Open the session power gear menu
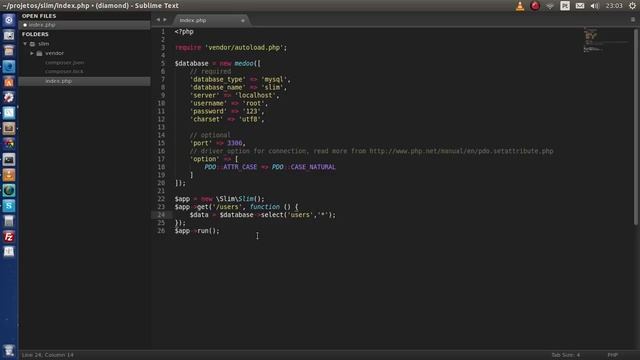Image resolution: width=640 pixels, height=360 pixels. point(632,6)
